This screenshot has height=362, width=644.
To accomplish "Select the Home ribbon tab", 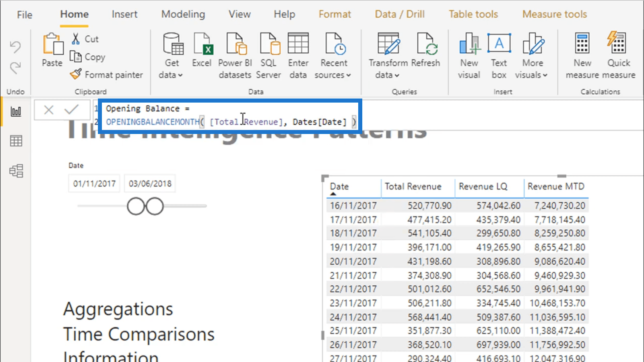I will pos(74,14).
